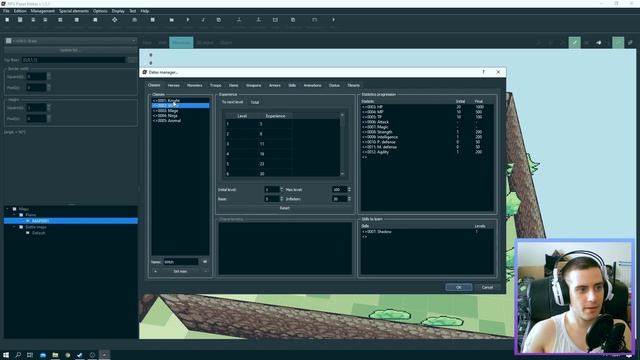Select the green pencil draw tool

point(574,42)
